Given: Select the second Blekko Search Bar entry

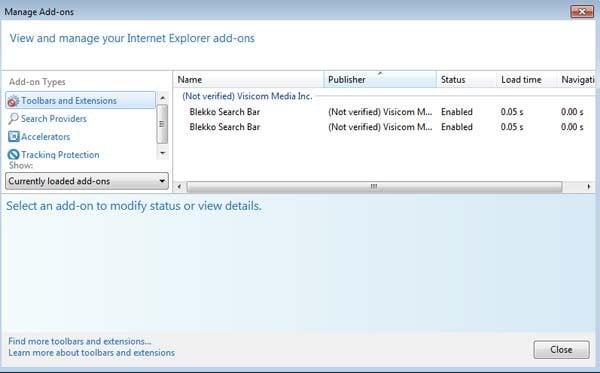Looking at the screenshot, I should [225, 127].
